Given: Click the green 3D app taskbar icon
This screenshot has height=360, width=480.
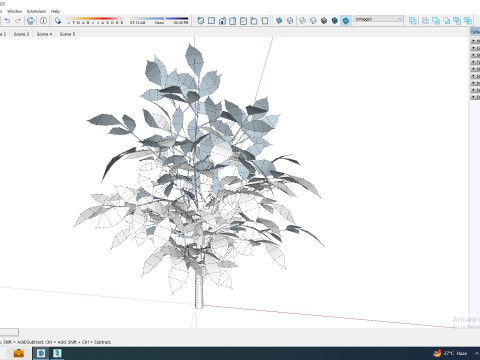Looking at the screenshot, I should (57, 353).
